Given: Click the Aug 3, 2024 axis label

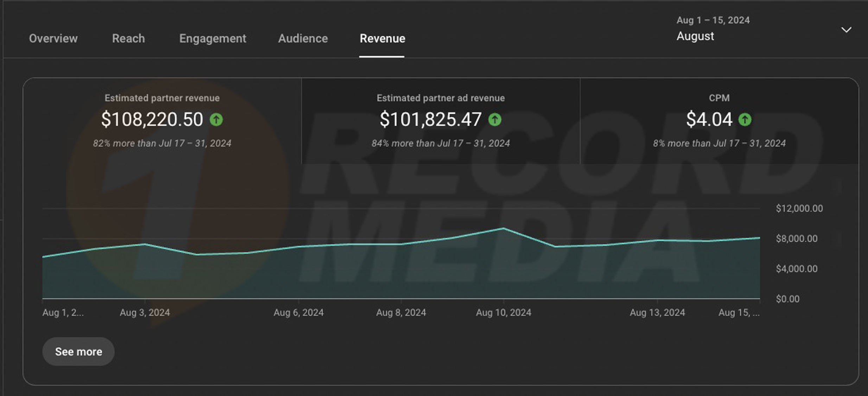Looking at the screenshot, I should pyautogui.click(x=145, y=313).
